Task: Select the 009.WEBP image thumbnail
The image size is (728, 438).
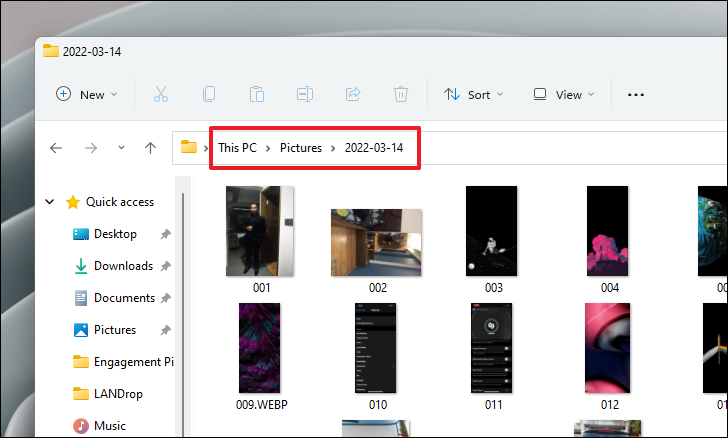Action: 260,348
